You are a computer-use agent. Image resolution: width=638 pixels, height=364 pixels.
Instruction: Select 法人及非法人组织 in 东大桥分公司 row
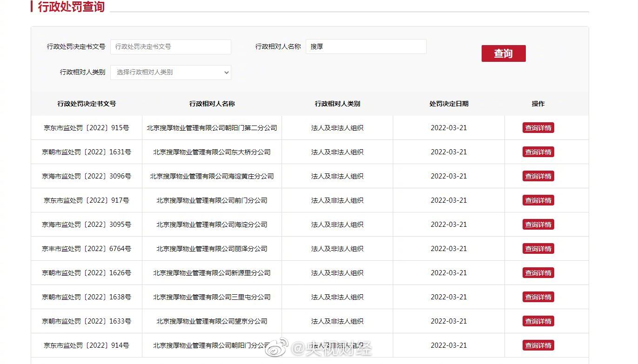click(337, 152)
